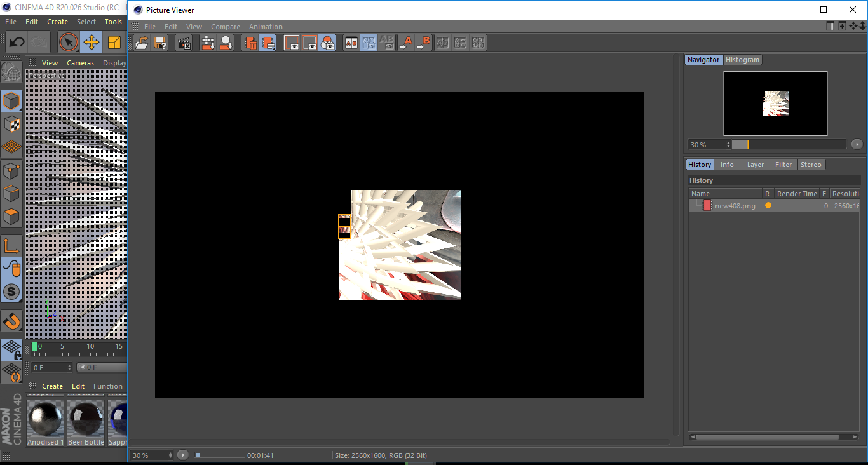Click the download-to-grid icon in toolbar

[x=207, y=43]
